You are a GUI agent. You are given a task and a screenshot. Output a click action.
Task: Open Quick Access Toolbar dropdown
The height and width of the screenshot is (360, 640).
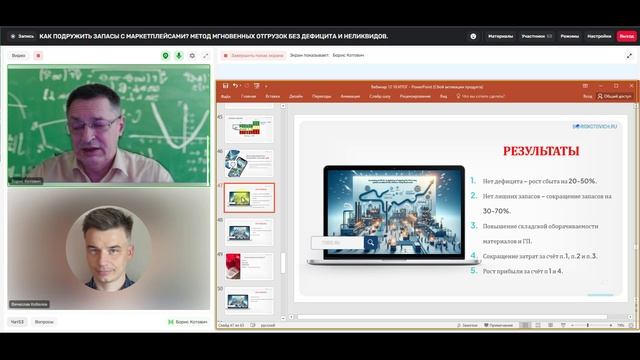[x=266, y=86]
